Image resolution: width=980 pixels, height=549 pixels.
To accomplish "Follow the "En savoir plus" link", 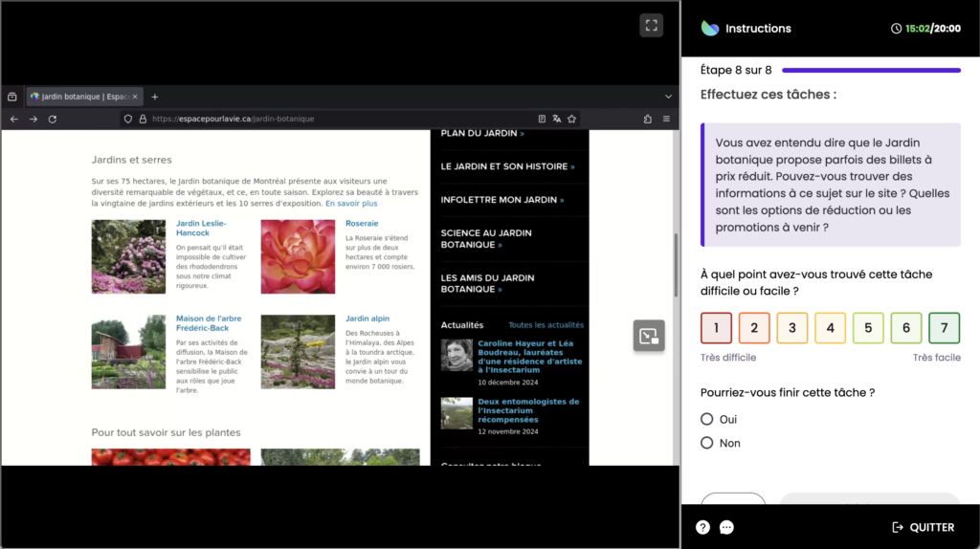I will (x=351, y=204).
